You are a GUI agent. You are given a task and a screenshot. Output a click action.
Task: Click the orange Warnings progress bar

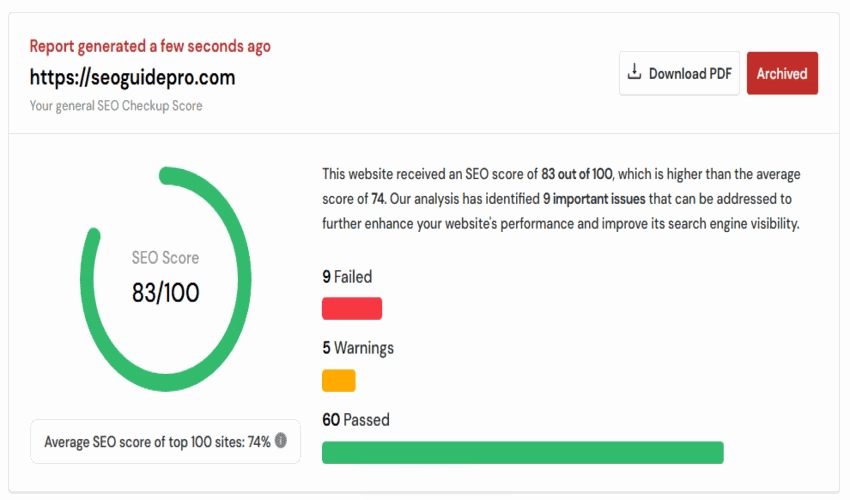click(x=338, y=380)
